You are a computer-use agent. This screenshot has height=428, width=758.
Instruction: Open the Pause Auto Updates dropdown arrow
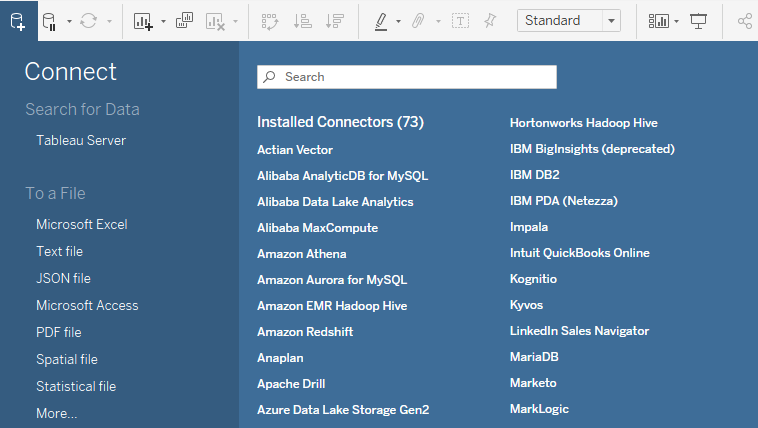69,21
